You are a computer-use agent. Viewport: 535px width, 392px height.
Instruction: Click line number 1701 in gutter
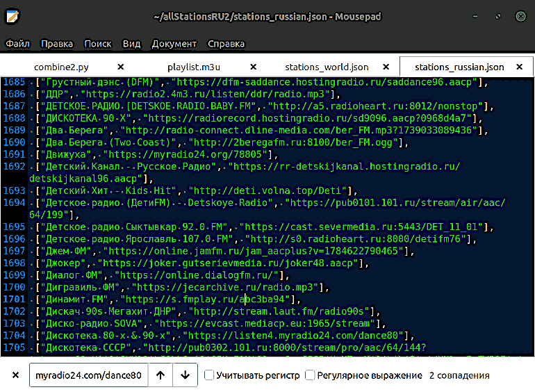pyautogui.click(x=15, y=299)
